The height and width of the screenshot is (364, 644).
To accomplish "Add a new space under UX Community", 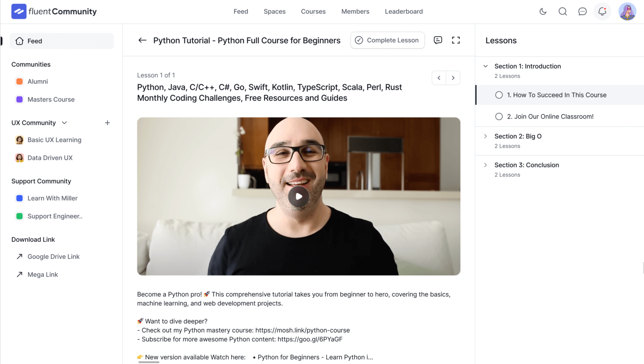I will point(107,122).
